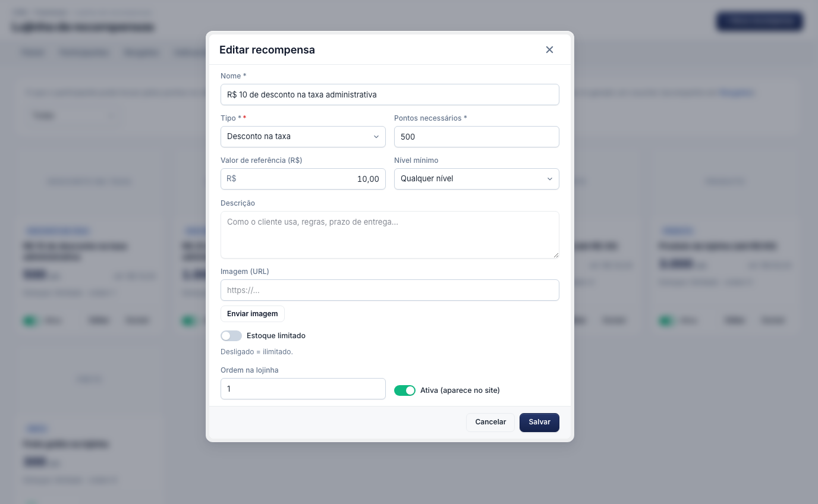Click the Imagem (URL) input field
Screen dimensions: 818x504
click(390, 290)
